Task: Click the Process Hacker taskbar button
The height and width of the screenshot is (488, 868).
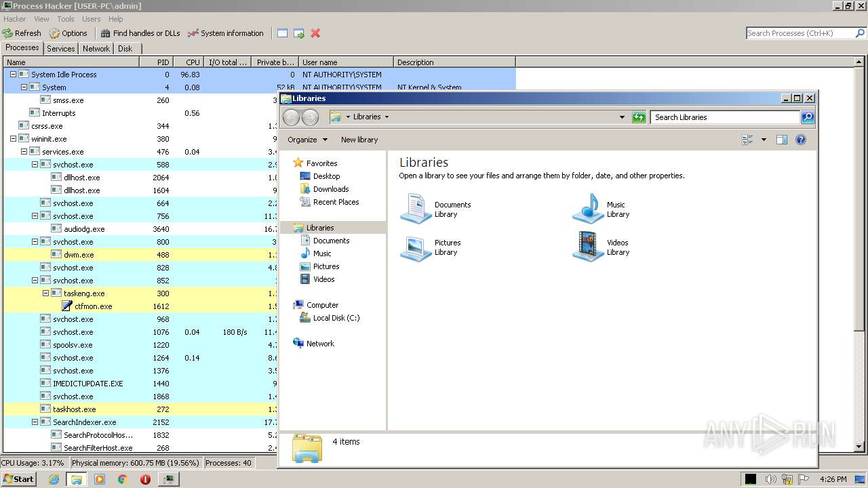Action: 168,479
